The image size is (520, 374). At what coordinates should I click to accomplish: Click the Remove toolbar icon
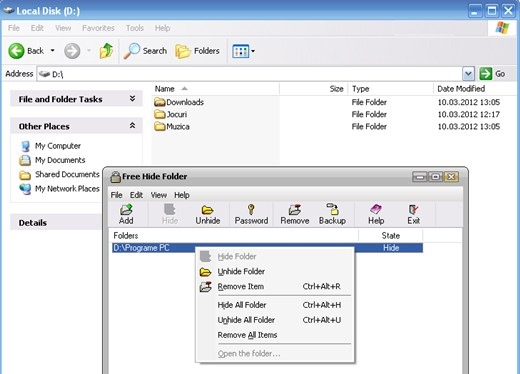coord(295,210)
